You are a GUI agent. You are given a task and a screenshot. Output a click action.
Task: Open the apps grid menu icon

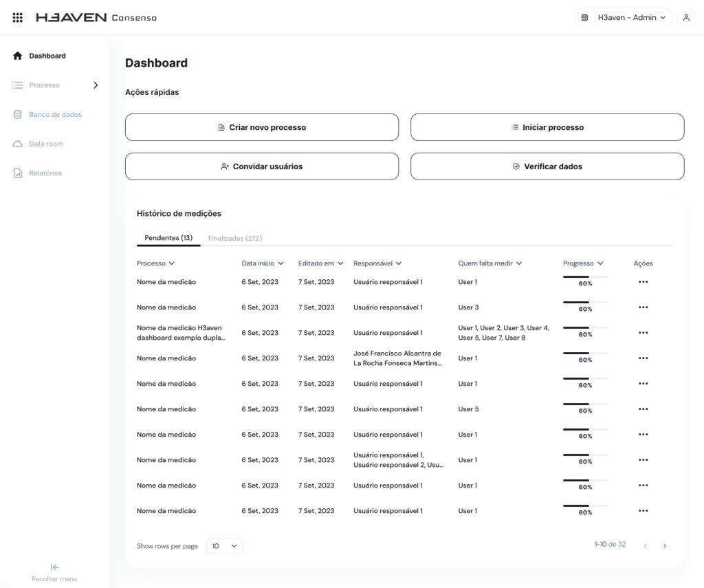point(18,17)
